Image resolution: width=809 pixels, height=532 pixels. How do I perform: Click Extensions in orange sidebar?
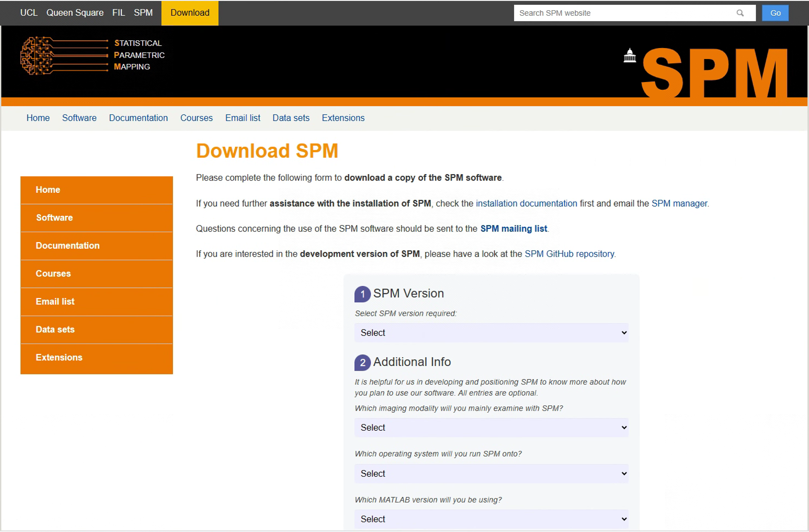(x=97, y=358)
